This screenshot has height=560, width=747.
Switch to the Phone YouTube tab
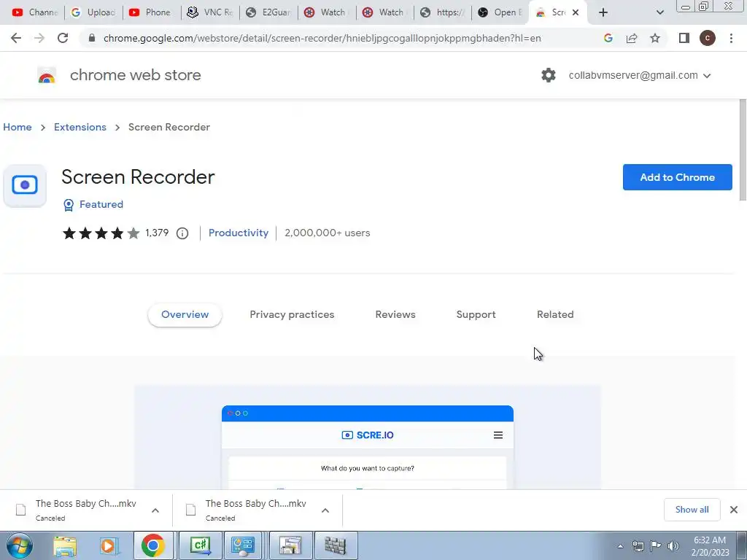point(152,12)
